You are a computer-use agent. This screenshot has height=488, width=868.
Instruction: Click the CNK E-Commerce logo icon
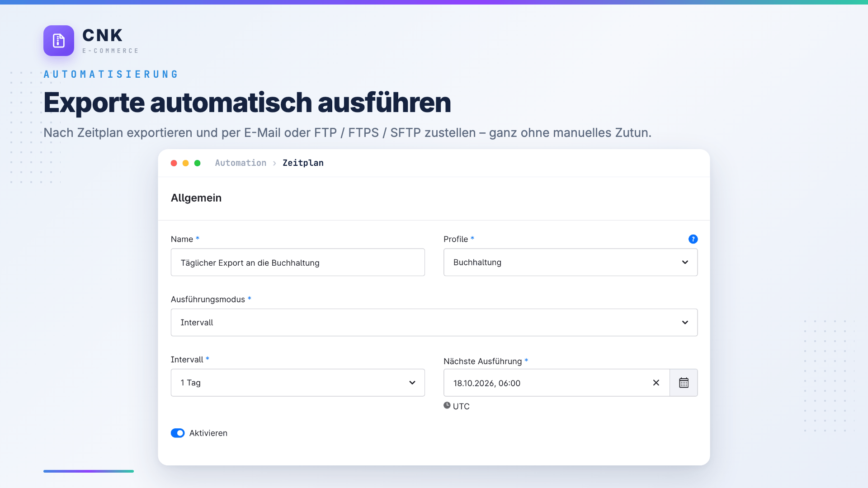point(59,41)
